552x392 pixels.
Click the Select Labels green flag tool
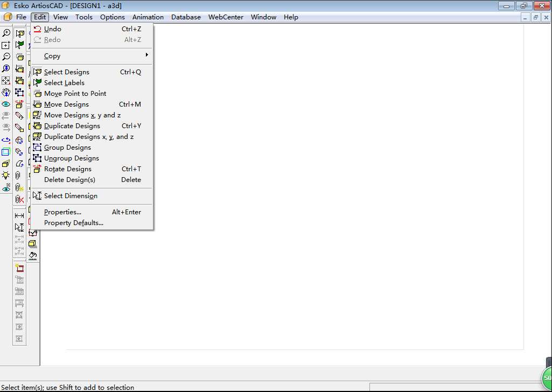(x=19, y=45)
